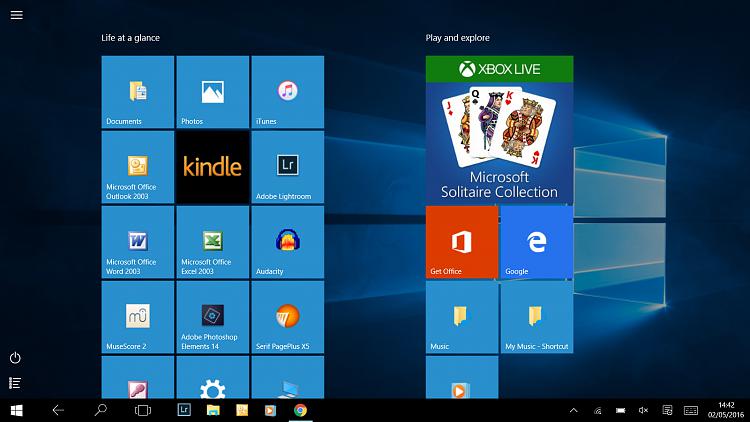Open Outlook from the taskbar
Screen dimensions: 750x422
point(242,410)
